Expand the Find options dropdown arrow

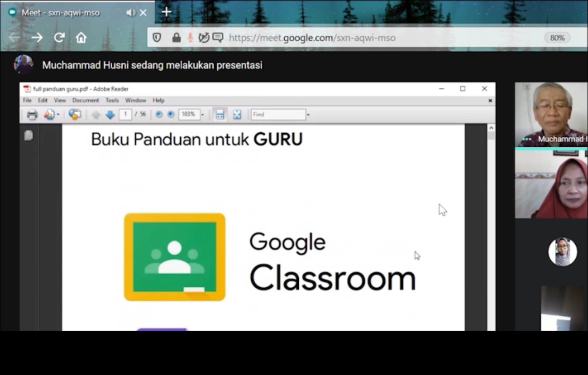tap(308, 115)
